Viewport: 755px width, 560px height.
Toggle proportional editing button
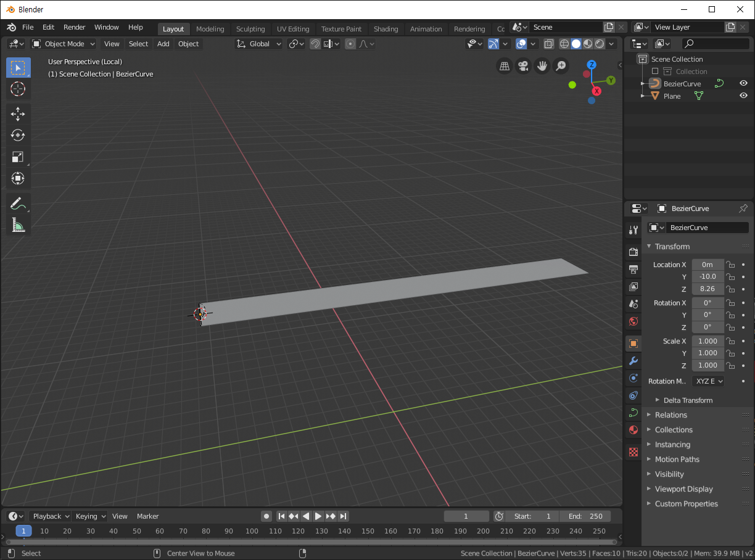point(350,44)
